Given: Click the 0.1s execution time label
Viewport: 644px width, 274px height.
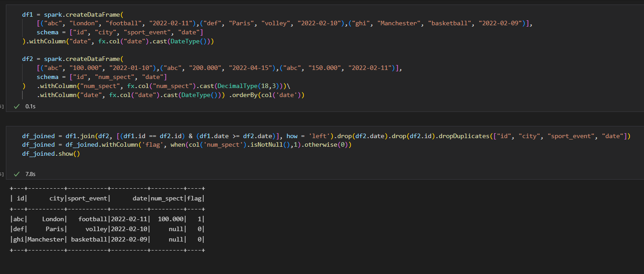Looking at the screenshot, I should [x=30, y=107].
